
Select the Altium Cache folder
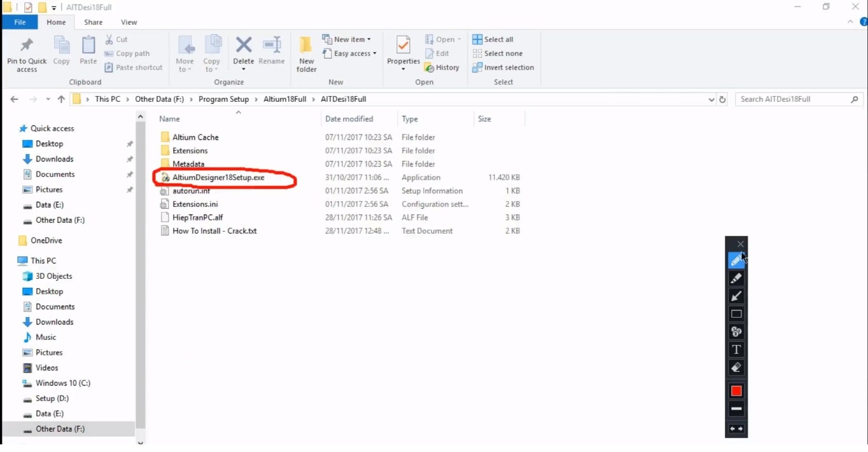coord(195,138)
